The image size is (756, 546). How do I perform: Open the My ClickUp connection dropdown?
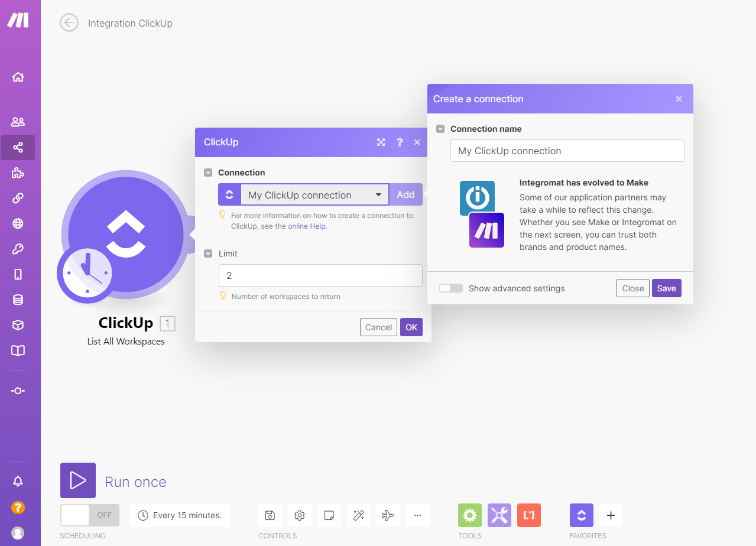point(314,194)
